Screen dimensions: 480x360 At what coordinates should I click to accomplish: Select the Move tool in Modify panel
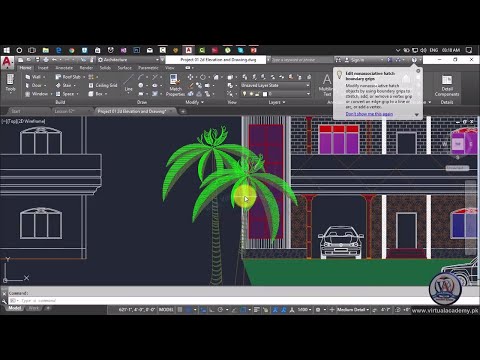(x=190, y=77)
